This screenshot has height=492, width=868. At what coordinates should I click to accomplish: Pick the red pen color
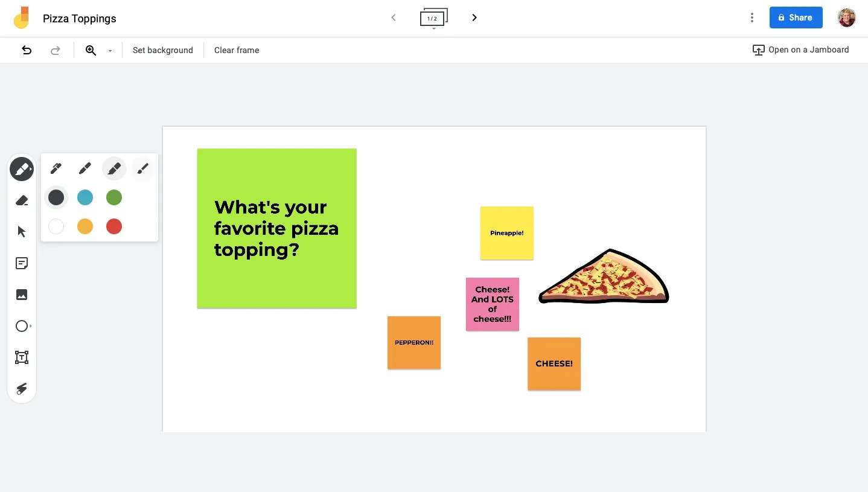tap(114, 226)
